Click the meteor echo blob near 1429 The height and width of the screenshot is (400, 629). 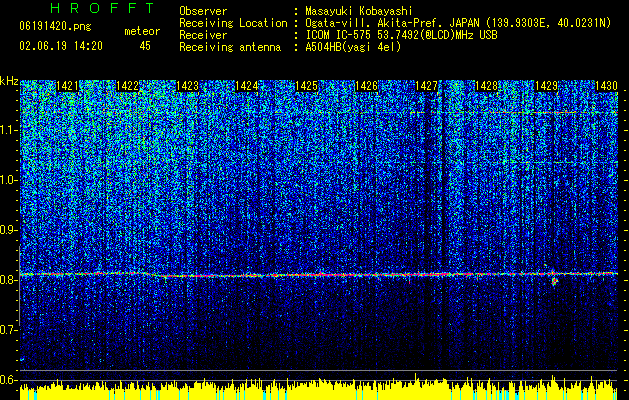[554, 281]
